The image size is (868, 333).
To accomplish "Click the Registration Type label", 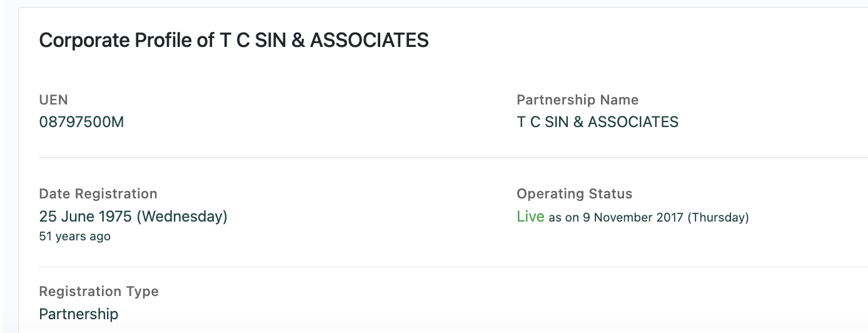I will click(x=99, y=292).
